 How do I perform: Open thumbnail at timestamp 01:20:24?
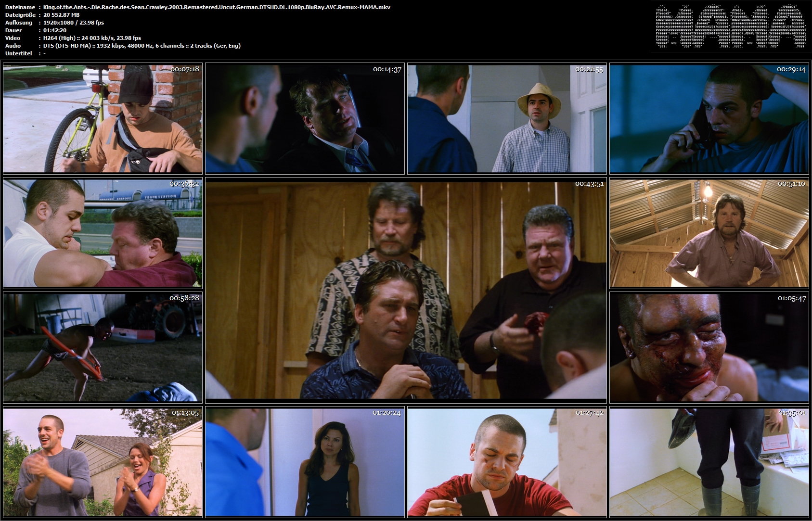[x=305, y=462]
